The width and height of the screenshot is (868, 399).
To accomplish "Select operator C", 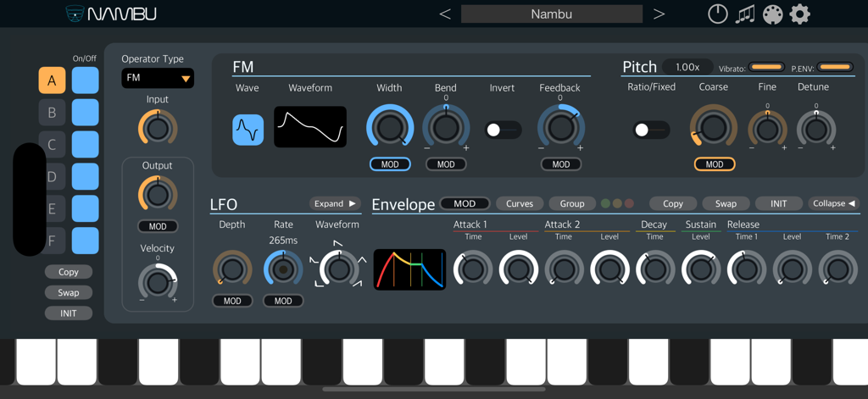I will [x=52, y=145].
